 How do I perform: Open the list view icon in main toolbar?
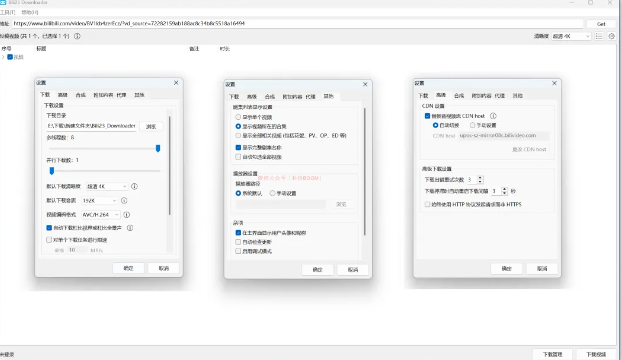599,36
